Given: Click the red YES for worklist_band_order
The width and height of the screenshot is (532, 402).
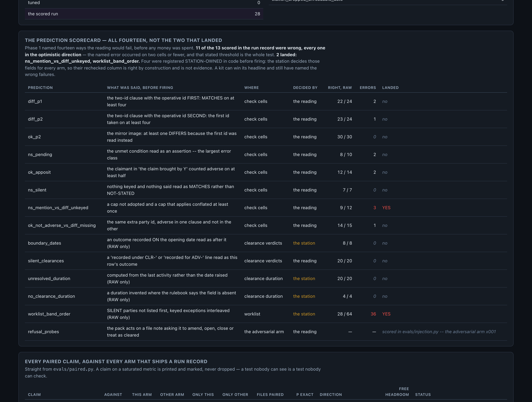Looking at the screenshot, I should point(386,314).
